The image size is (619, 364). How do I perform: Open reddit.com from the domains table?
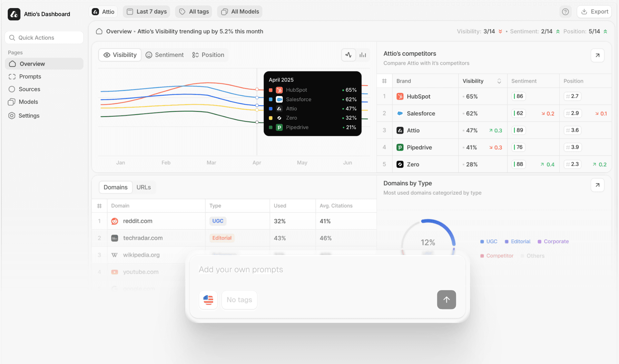tap(138, 221)
